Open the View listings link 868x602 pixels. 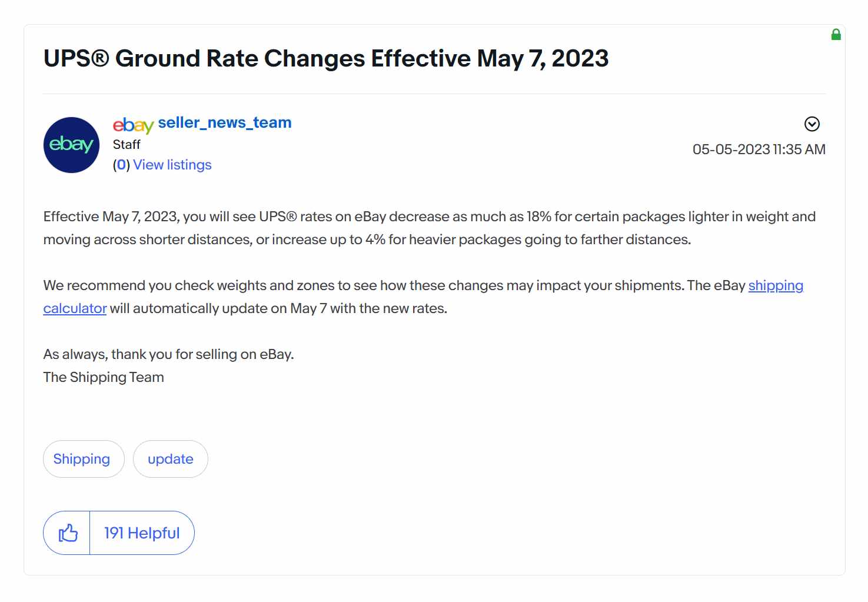(x=172, y=165)
